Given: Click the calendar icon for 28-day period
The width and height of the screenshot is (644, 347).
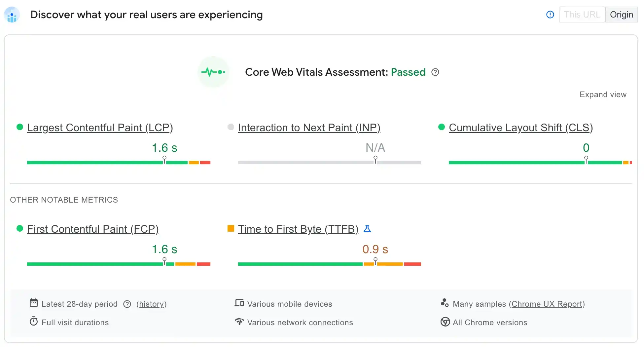Looking at the screenshot, I should (x=34, y=303).
